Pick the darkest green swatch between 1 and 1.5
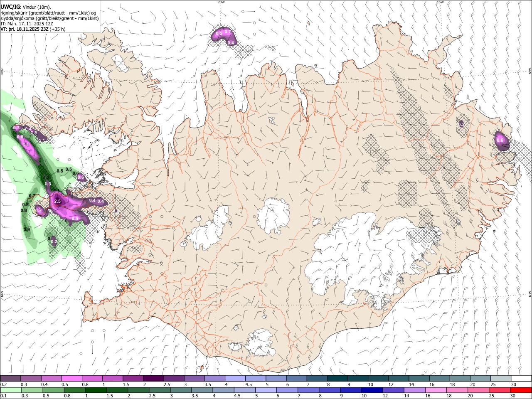This screenshot has width=532, height=399. point(96,390)
